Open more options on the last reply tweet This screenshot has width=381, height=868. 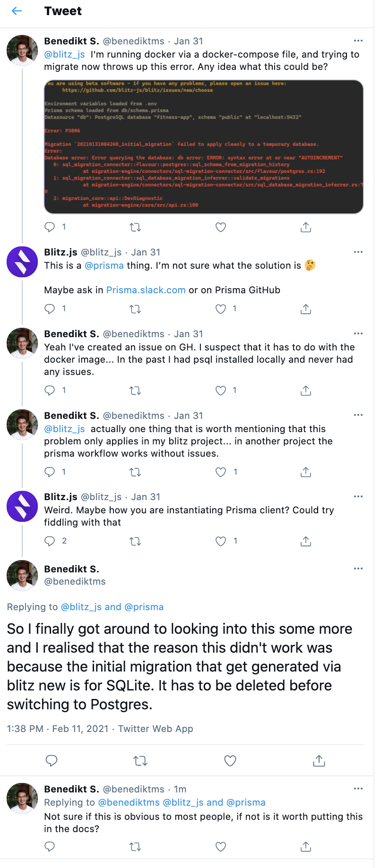(x=358, y=789)
